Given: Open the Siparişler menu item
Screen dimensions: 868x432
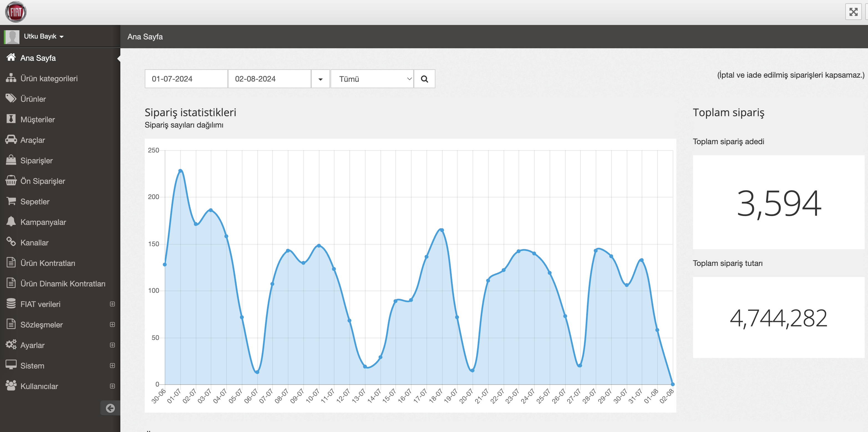Looking at the screenshot, I should [36, 160].
